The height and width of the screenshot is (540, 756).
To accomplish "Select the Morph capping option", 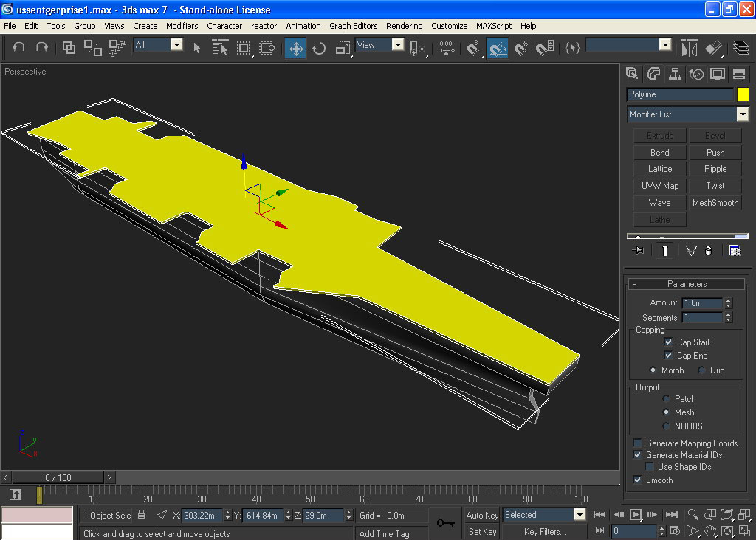I will pos(653,370).
